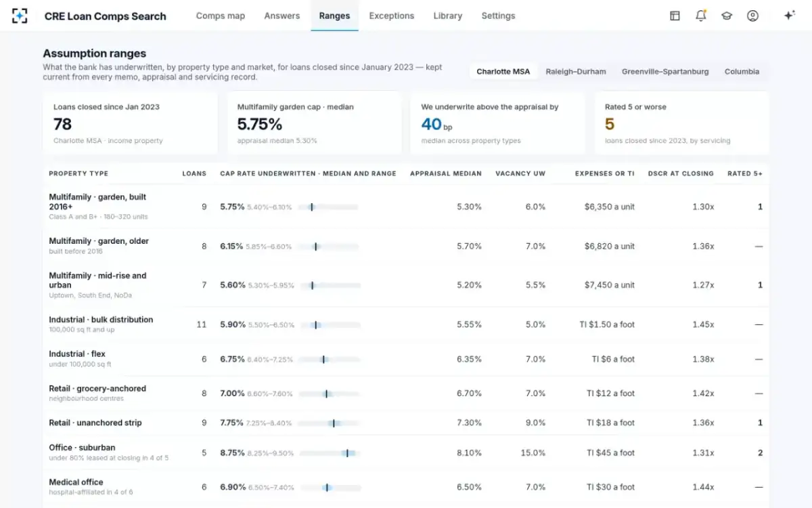Open the sparkle AI assistant icon
This screenshot has height=508, width=812.
tap(789, 16)
